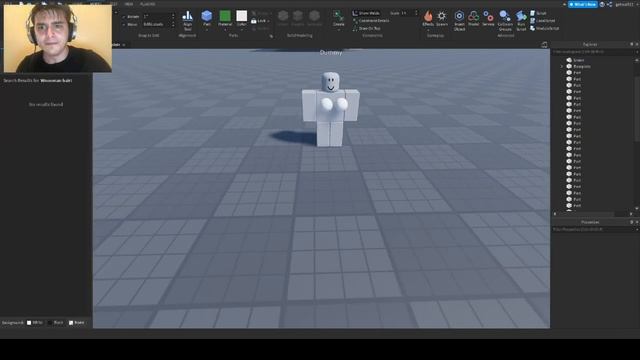Open the Part type dropdown arrow

coord(207,30)
